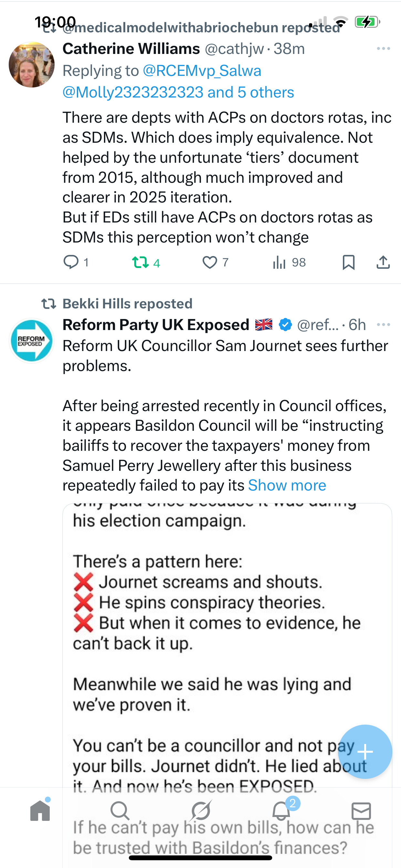Open Notifications with 2 alerts

281,811
